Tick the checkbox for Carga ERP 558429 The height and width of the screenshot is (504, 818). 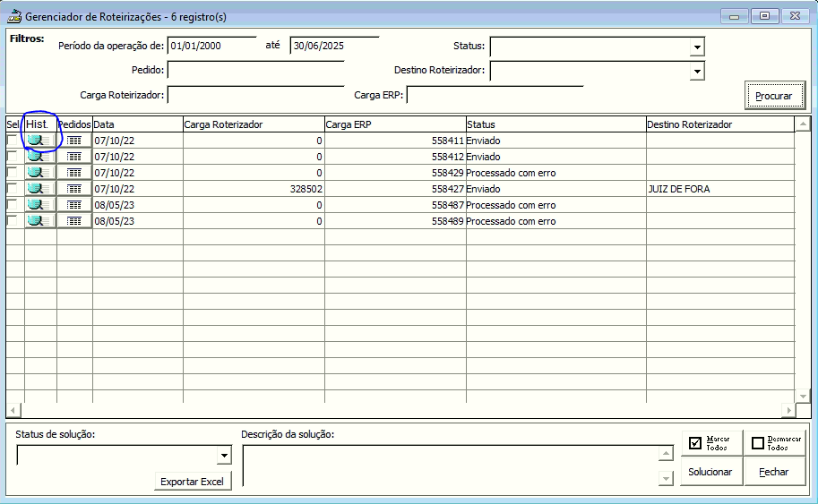click(12, 173)
